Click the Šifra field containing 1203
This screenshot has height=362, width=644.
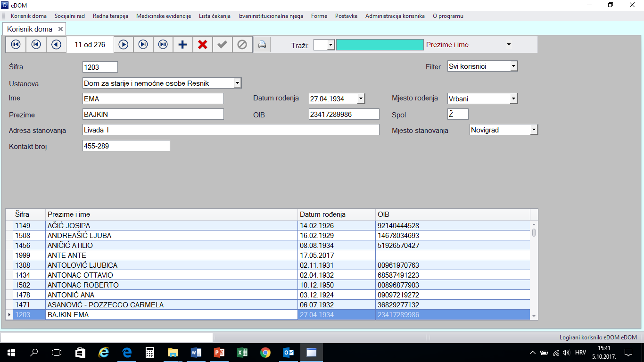click(100, 67)
